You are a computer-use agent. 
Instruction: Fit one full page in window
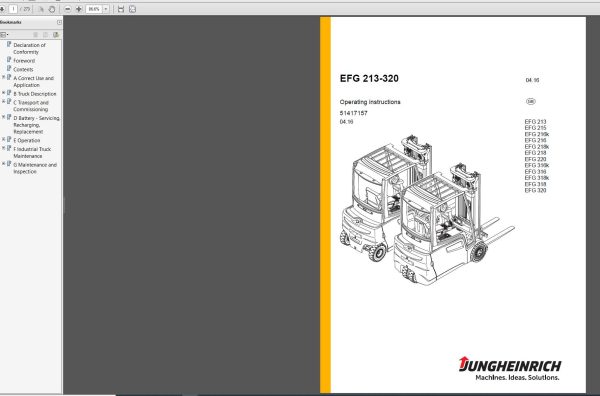click(x=132, y=9)
